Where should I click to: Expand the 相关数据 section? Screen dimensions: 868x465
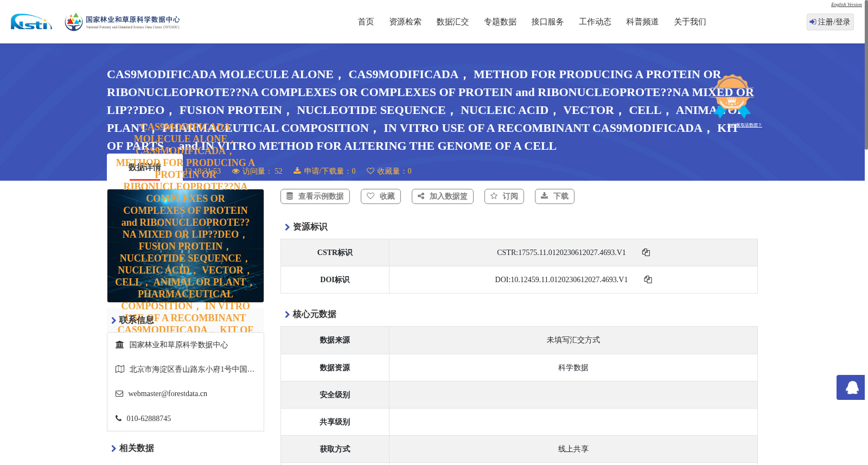click(x=132, y=448)
